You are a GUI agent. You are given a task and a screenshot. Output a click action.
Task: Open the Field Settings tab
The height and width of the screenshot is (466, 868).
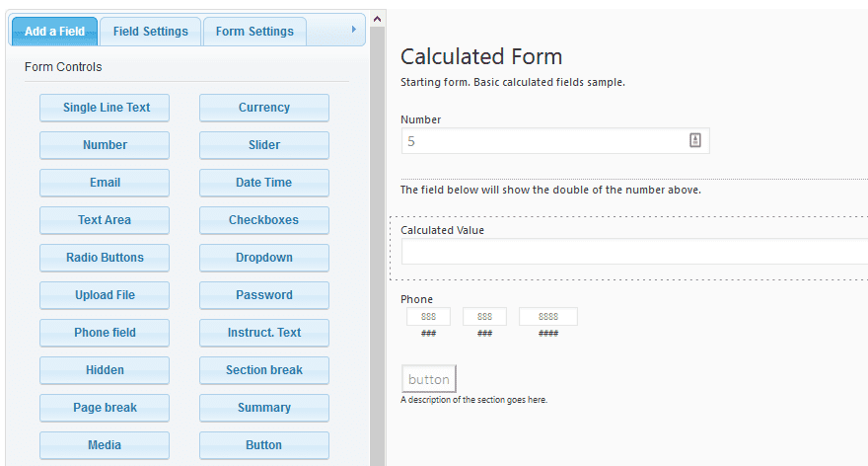(151, 32)
